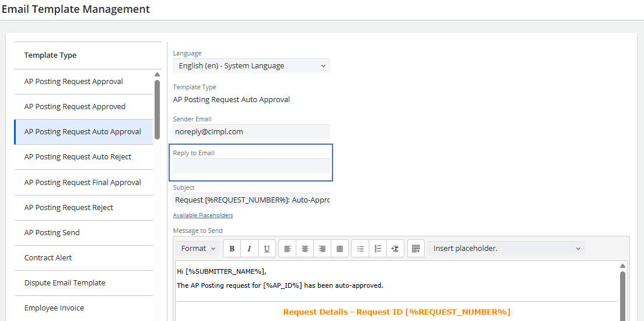Viewport: 644px width, 321px height.
Task: Click the Sender Email field
Action: [x=251, y=131]
